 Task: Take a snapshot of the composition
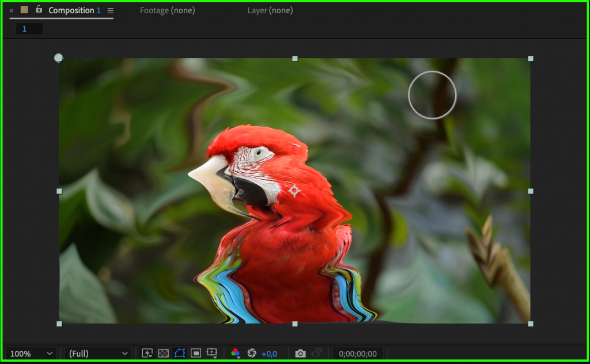point(300,352)
